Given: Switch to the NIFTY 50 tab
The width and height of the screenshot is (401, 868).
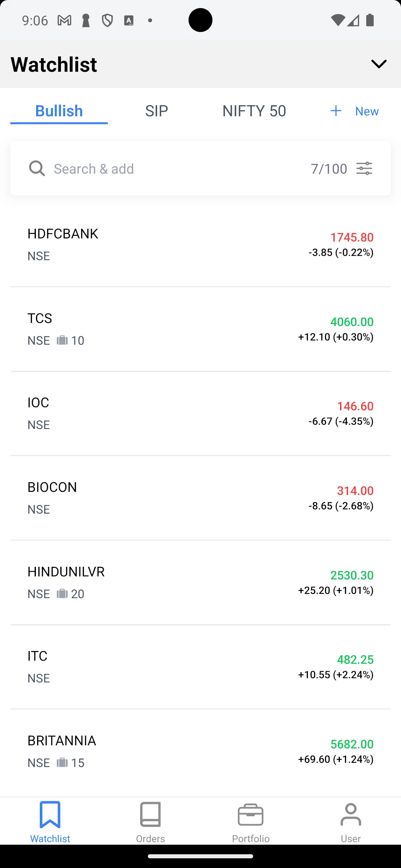Looking at the screenshot, I should pos(254,111).
